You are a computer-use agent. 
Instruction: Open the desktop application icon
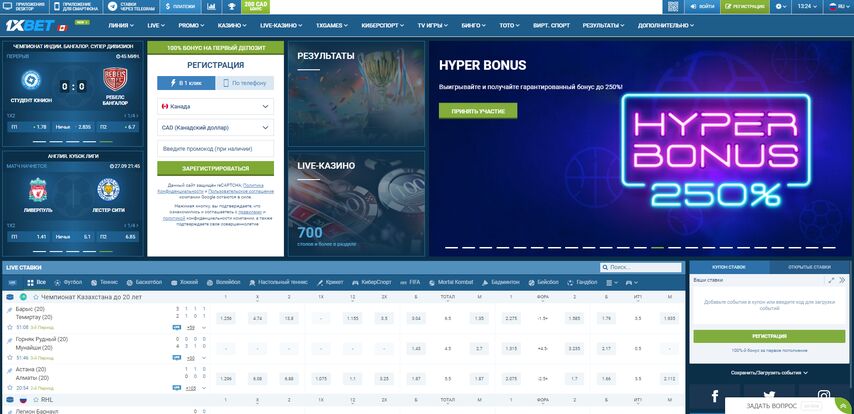point(8,7)
